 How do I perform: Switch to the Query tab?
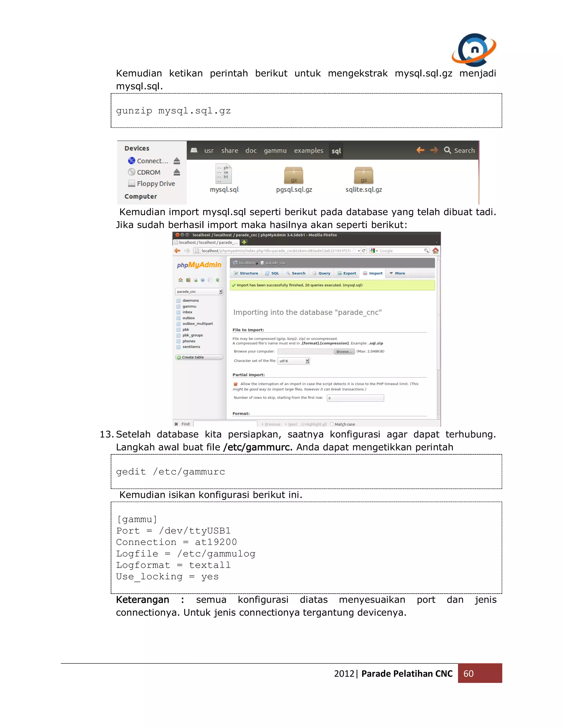pos(322,273)
